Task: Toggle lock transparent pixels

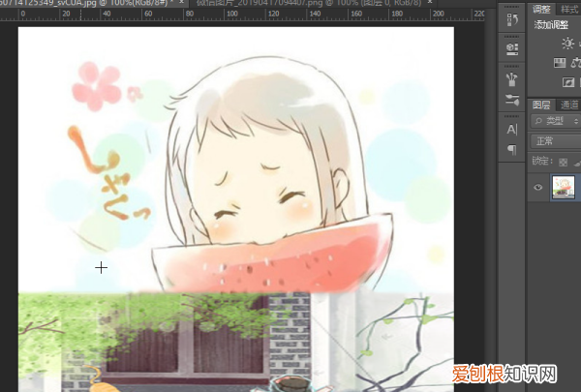Action: tap(565, 161)
